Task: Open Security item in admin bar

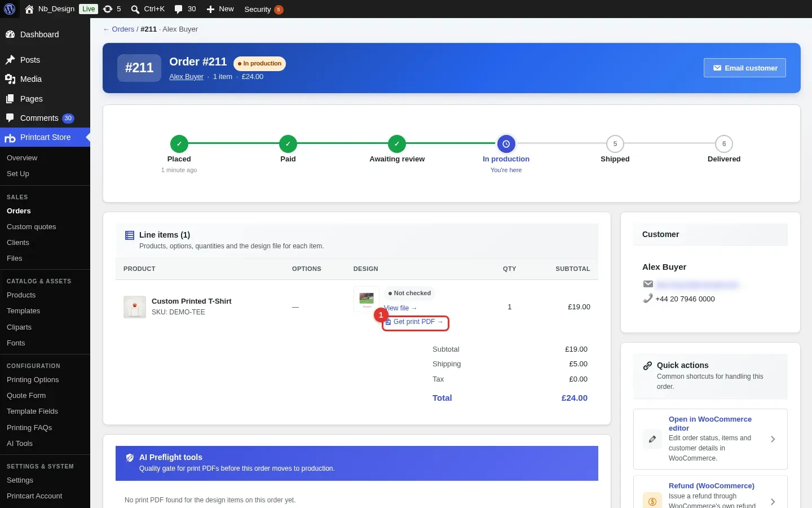Action: [x=263, y=9]
